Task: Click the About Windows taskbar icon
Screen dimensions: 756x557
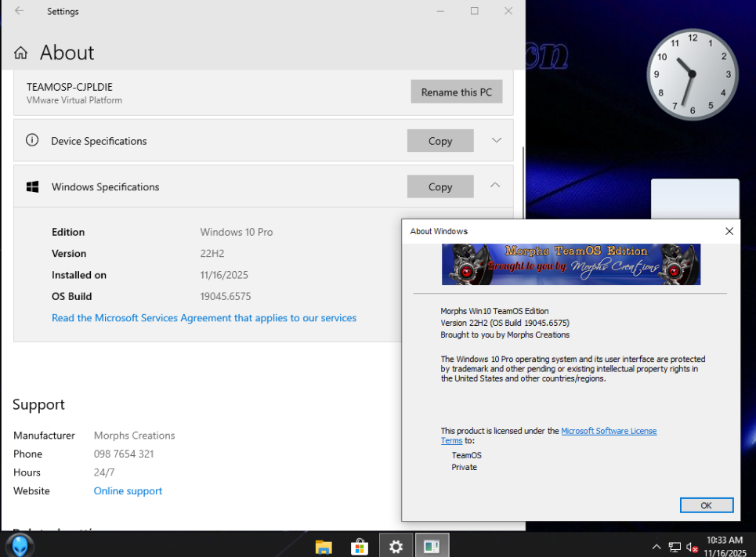Action: [x=432, y=546]
